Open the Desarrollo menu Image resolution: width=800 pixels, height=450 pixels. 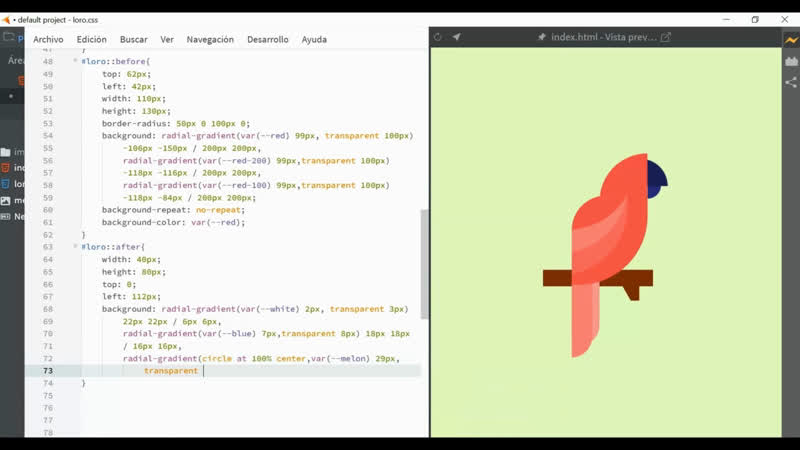(268, 39)
